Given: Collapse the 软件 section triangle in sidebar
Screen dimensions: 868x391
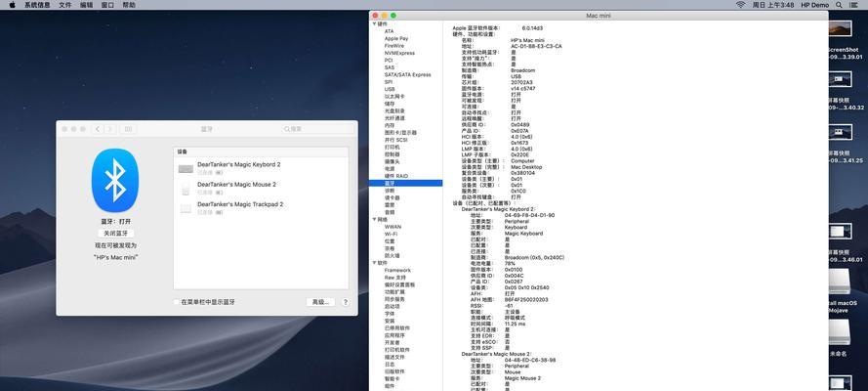Looking at the screenshot, I should tap(374, 263).
